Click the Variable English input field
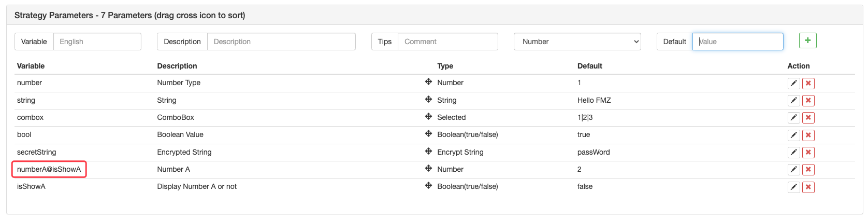Image resolution: width=868 pixels, height=219 pixels. (x=97, y=42)
